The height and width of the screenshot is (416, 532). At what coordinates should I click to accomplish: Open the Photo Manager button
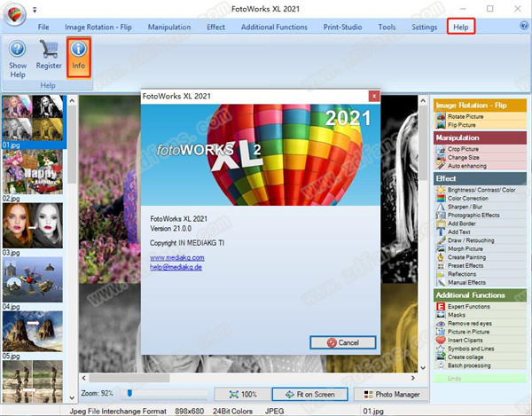[392, 395]
